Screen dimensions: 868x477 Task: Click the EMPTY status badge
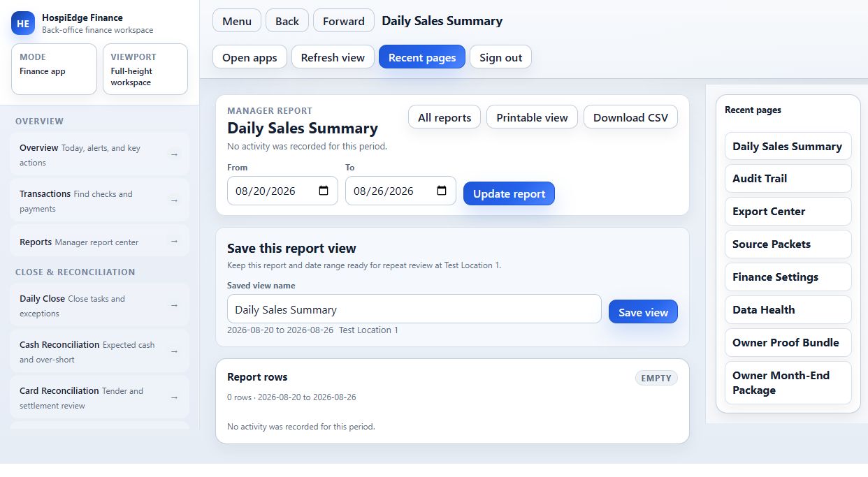point(656,378)
